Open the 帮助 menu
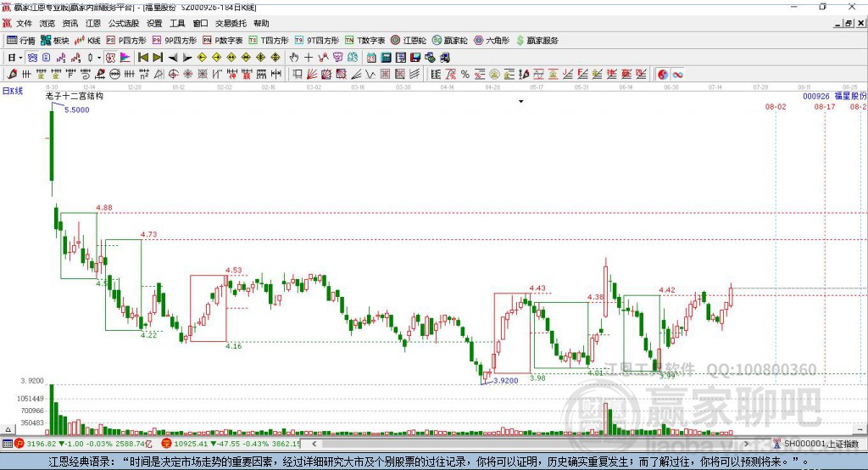This screenshot has width=868, height=470. (261, 23)
